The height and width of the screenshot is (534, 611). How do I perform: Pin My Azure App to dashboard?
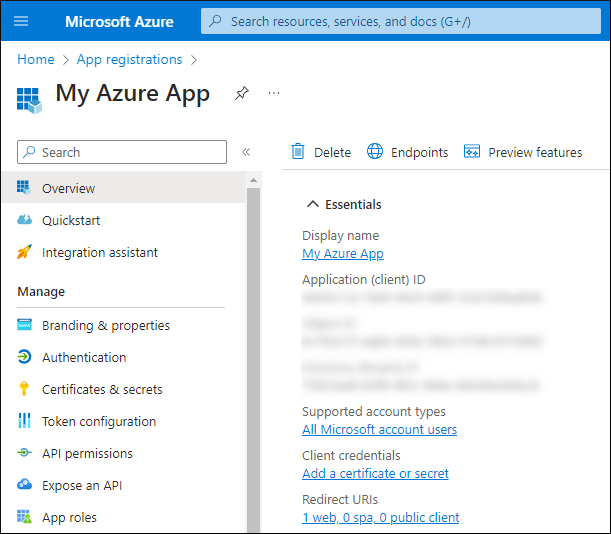point(242,93)
